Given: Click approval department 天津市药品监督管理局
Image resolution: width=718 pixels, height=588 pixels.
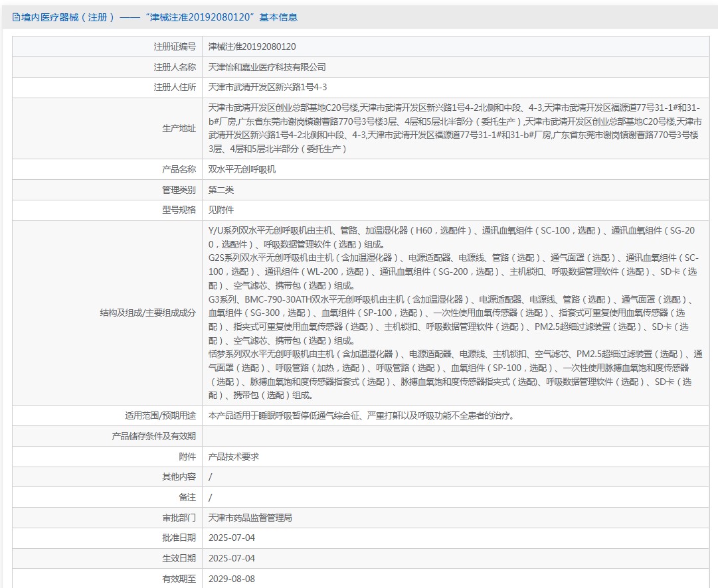Looking at the screenshot, I should click(250, 518).
